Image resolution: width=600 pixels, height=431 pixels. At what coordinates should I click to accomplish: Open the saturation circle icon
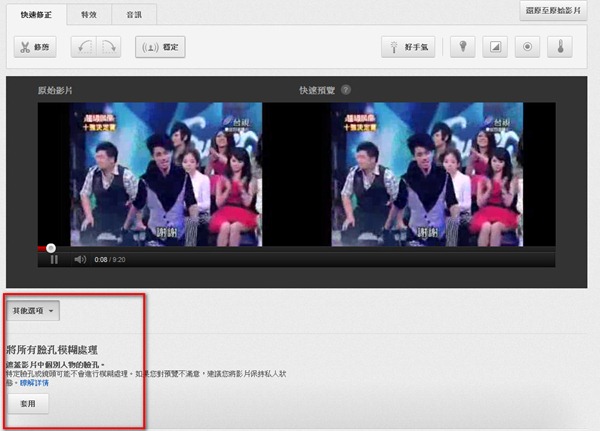(x=526, y=47)
